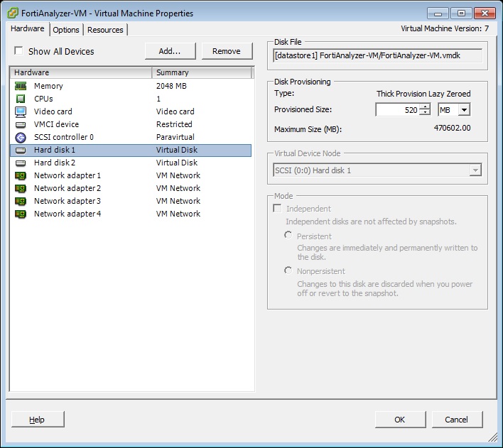This screenshot has height=448, width=503.
Task: Click the 470602.00 maximum size value
Action: point(452,128)
